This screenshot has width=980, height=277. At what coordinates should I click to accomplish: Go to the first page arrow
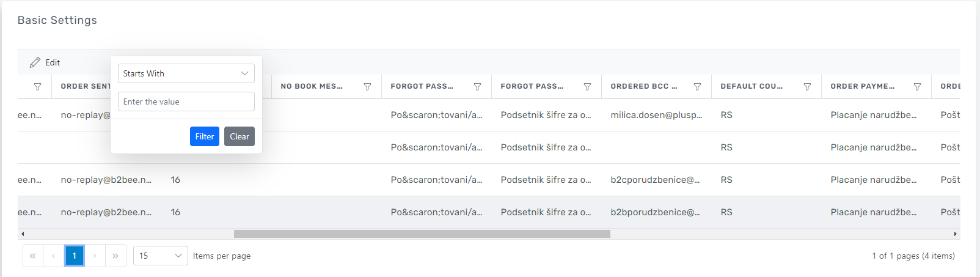point(33,256)
